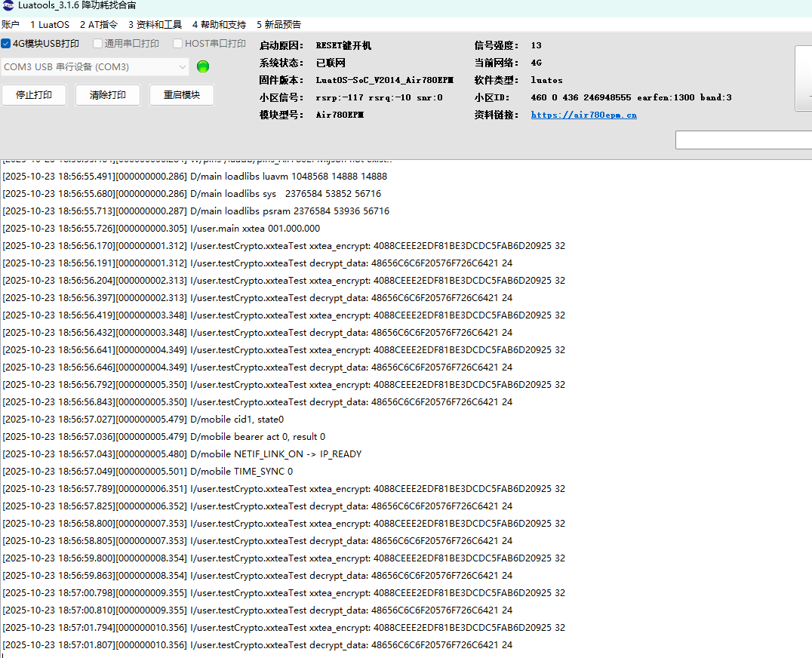812x658 pixels.
Task: Uncheck the 4G模块USB打印 checkbox
Action: point(6,44)
